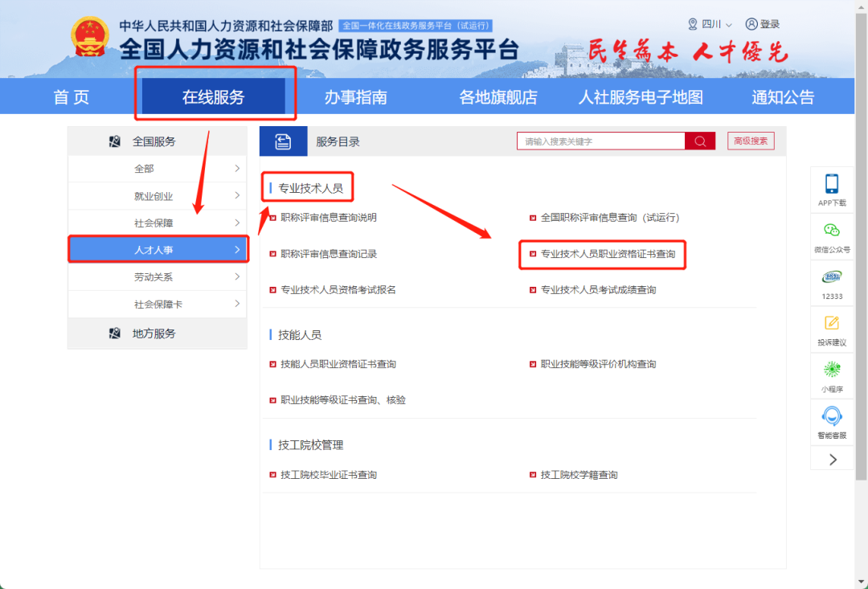868x589 pixels.
Task: Click the 登录 user account icon
Action: click(x=750, y=23)
